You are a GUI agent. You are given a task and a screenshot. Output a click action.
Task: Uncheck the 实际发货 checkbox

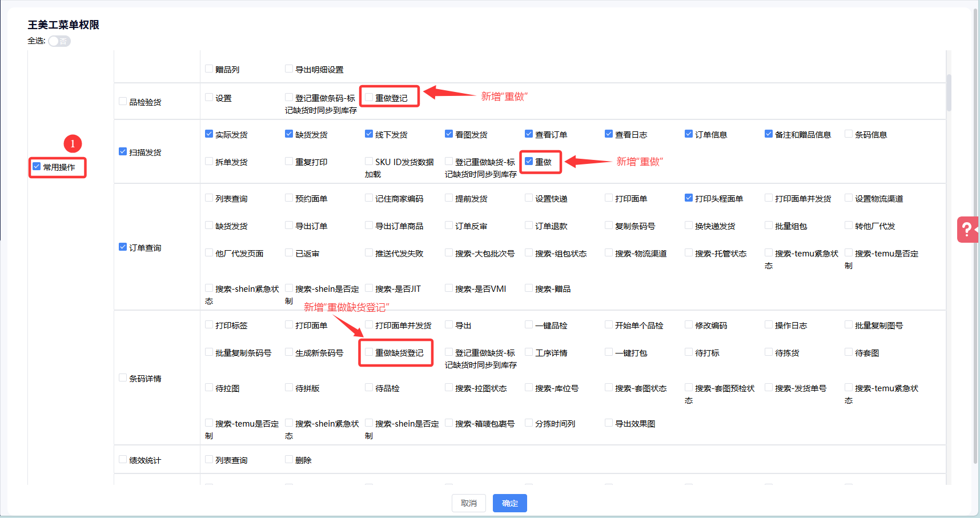coord(209,134)
